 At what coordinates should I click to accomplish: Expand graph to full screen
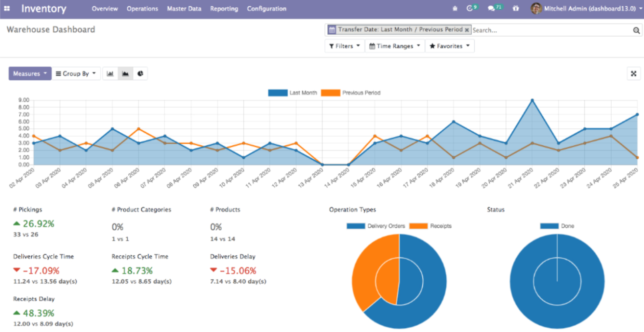pyautogui.click(x=634, y=73)
